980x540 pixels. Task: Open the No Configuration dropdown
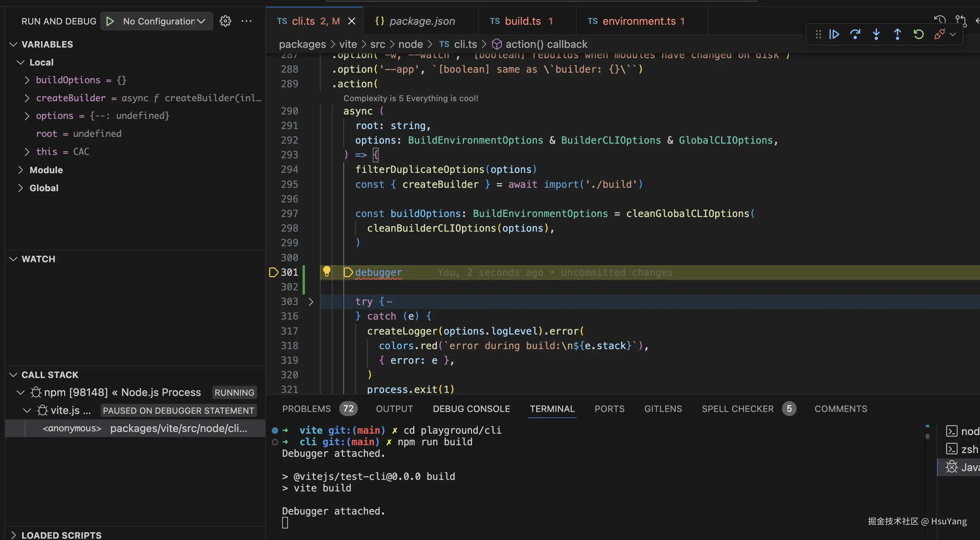164,21
